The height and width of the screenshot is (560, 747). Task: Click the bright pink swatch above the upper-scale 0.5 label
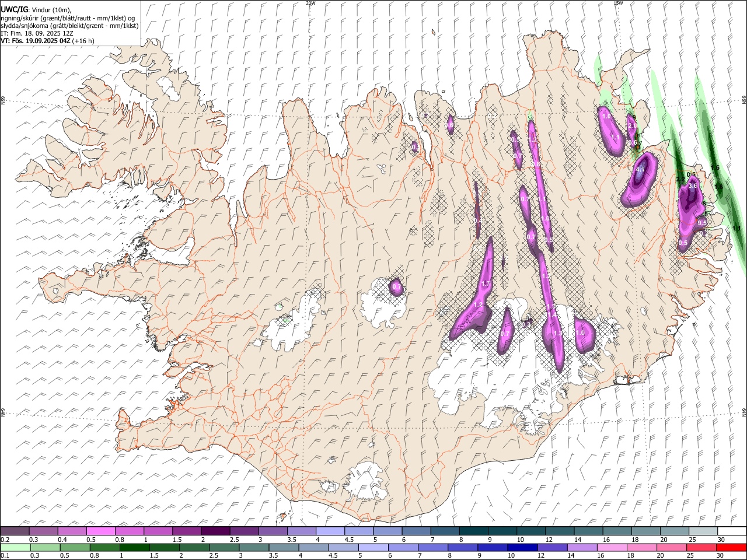[101, 531]
